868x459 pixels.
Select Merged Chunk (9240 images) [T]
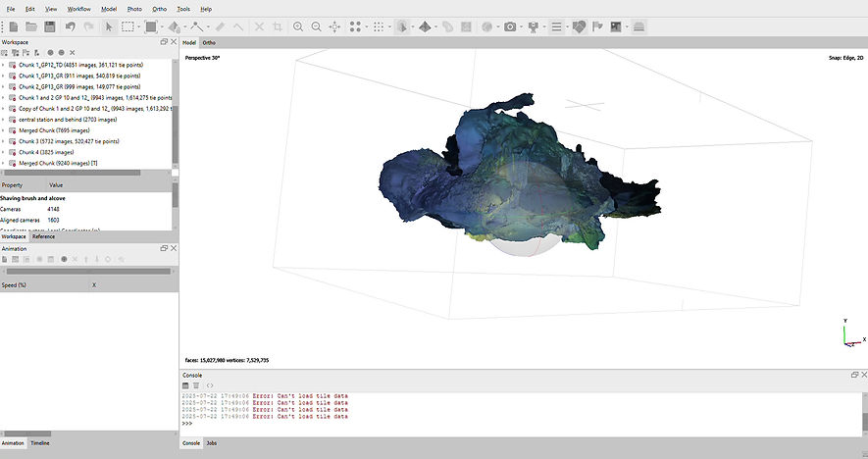(58, 164)
